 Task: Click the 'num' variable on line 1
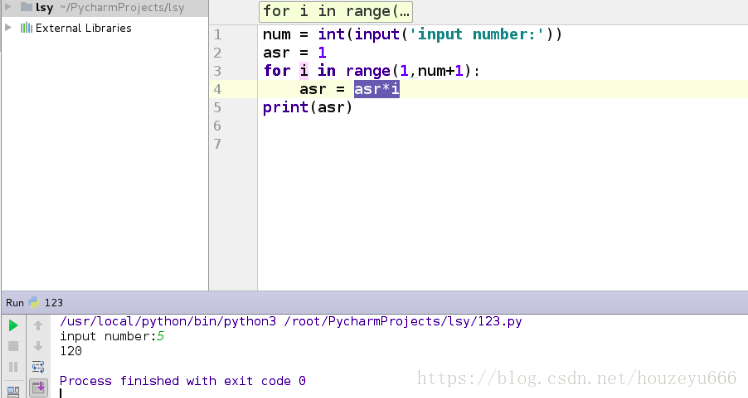coord(277,34)
